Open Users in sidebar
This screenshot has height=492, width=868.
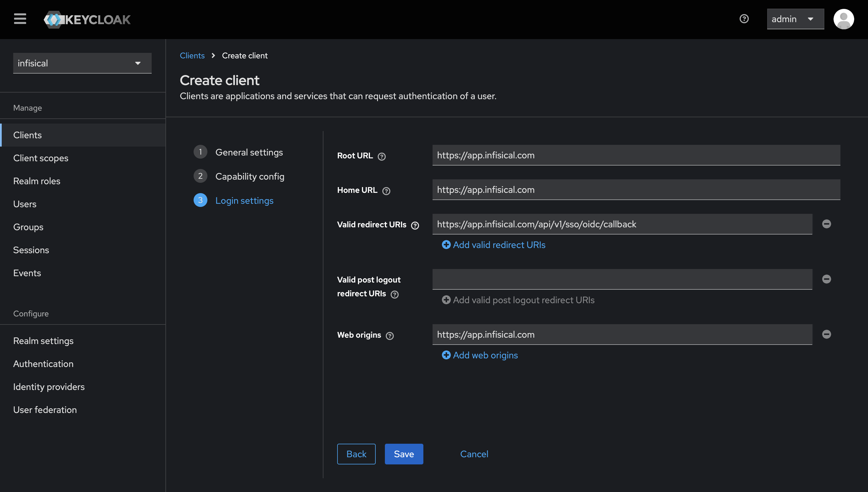83,204
